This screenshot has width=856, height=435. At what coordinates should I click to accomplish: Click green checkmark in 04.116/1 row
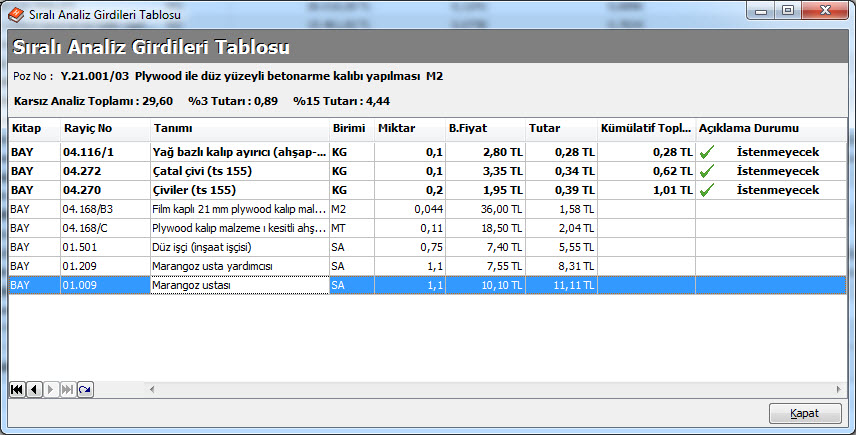[x=708, y=152]
